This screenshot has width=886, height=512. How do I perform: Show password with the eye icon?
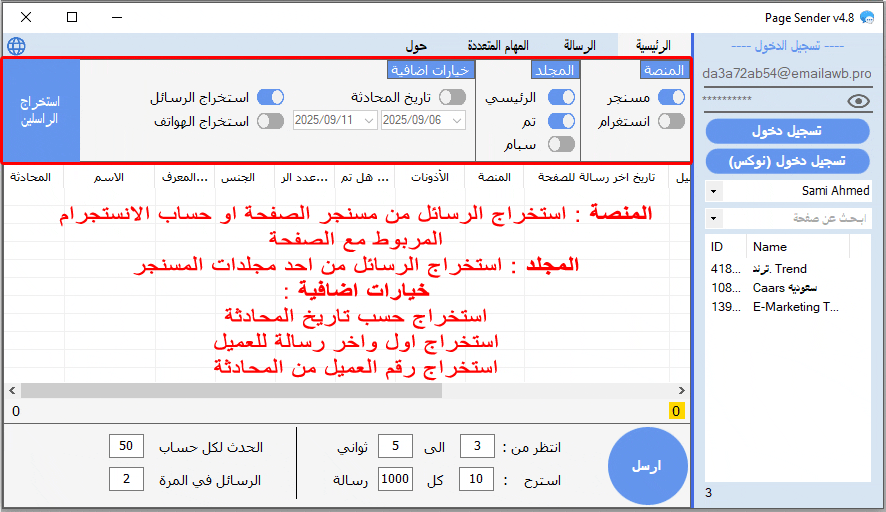point(858,101)
